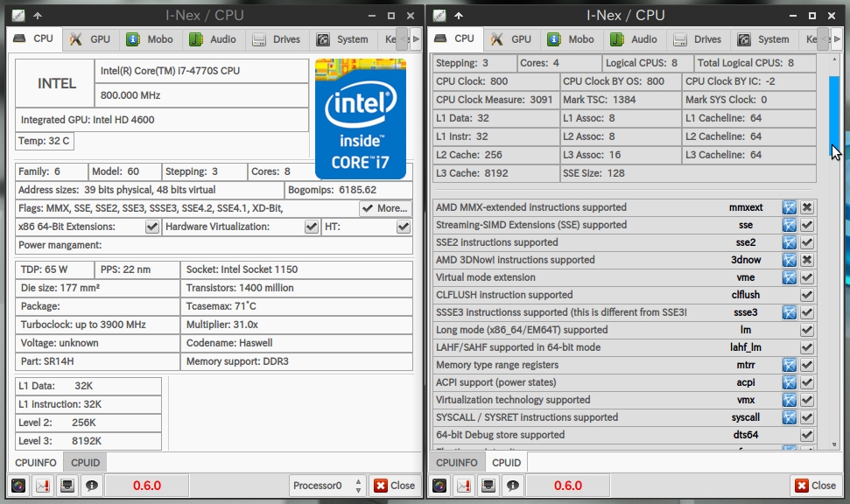The height and width of the screenshot is (504, 850).
Task: Click the pencil app icon in left title bar
Action: (x=18, y=16)
